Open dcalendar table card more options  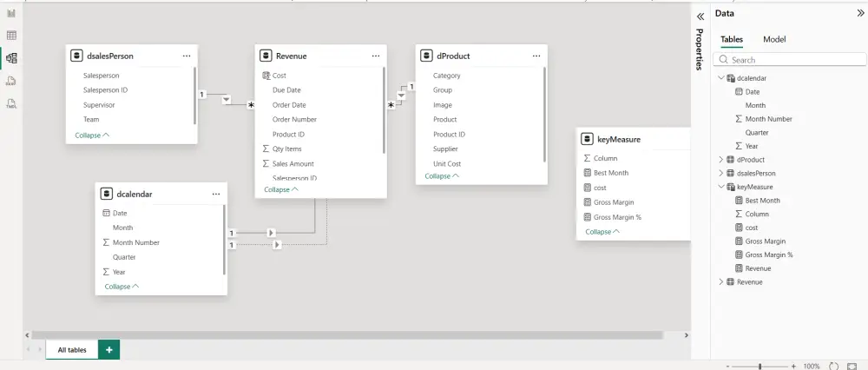(x=216, y=194)
